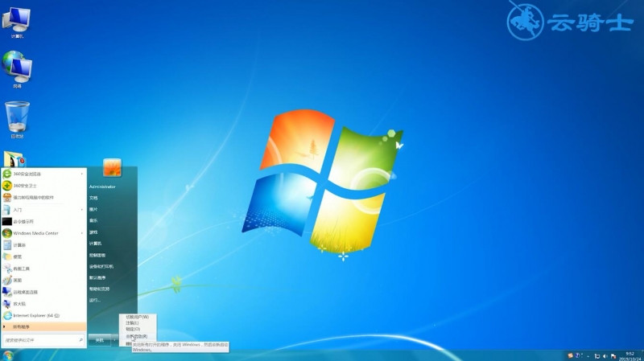This screenshot has width=644, height=361.
Task: Open 计算器 (Calculator) from Start menu
Action: (43, 245)
